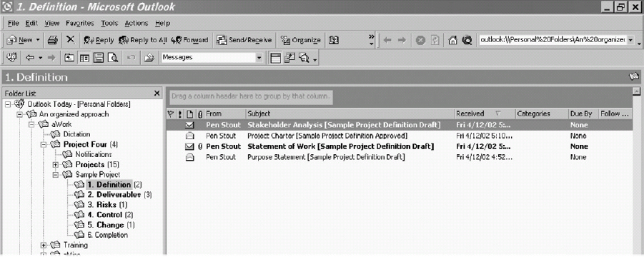Sort by the Subject column header

(350, 114)
